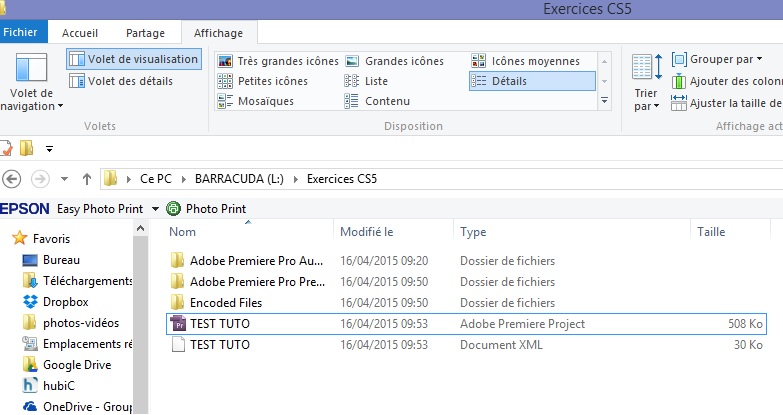Viewport: 783px width, 415px height.
Task: Open the Fichier menu tab
Action: [20, 32]
